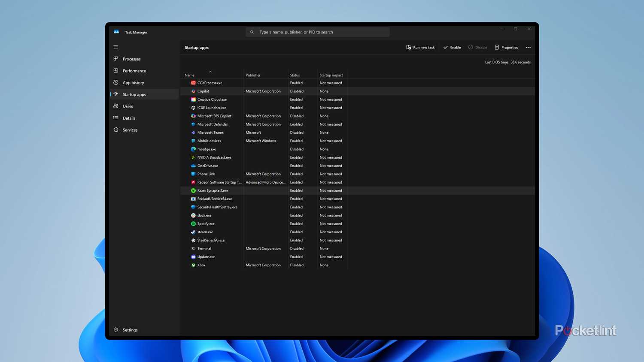This screenshot has height=362, width=644.
Task: Sort the list by the Publisher column
Action: [253, 75]
